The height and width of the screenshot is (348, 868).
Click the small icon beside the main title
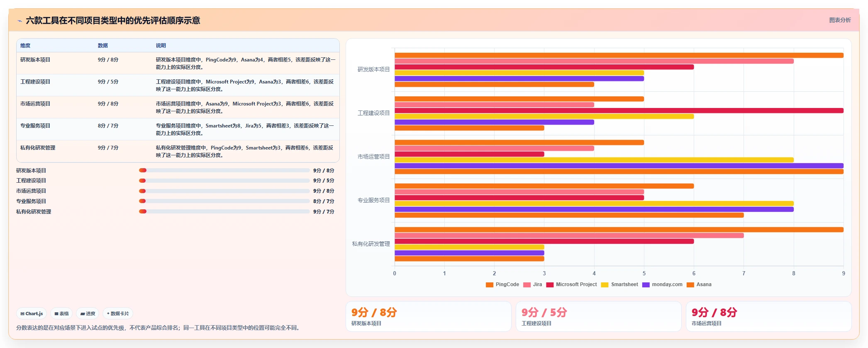(20, 21)
